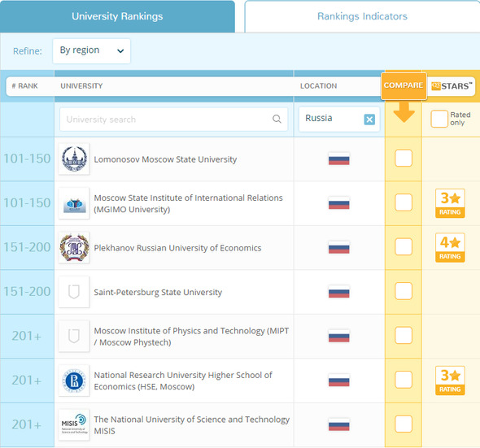Tick compare checkbox for MISIS university
480x448 pixels.
click(x=404, y=424)
